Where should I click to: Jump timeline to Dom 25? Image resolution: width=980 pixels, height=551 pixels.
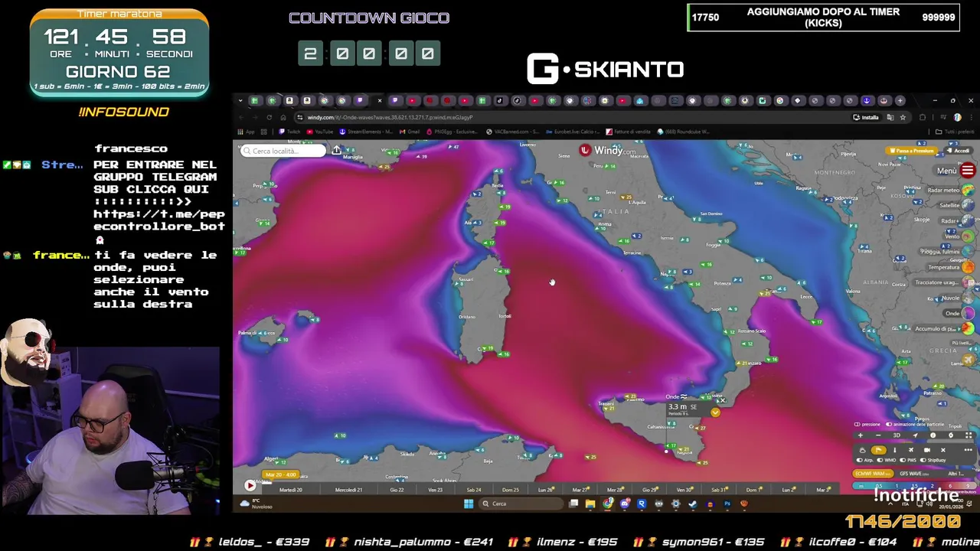coord(510,490)
